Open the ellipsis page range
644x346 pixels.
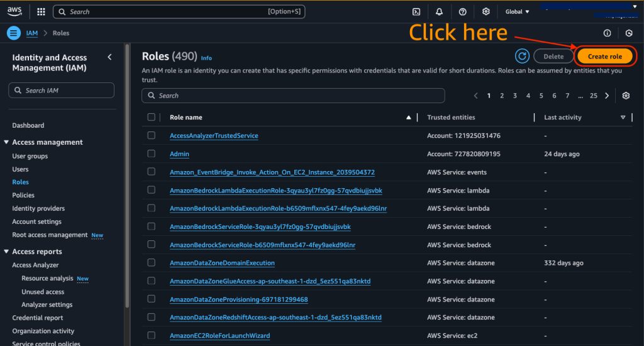pyautogui.click(x=580, y=96)
